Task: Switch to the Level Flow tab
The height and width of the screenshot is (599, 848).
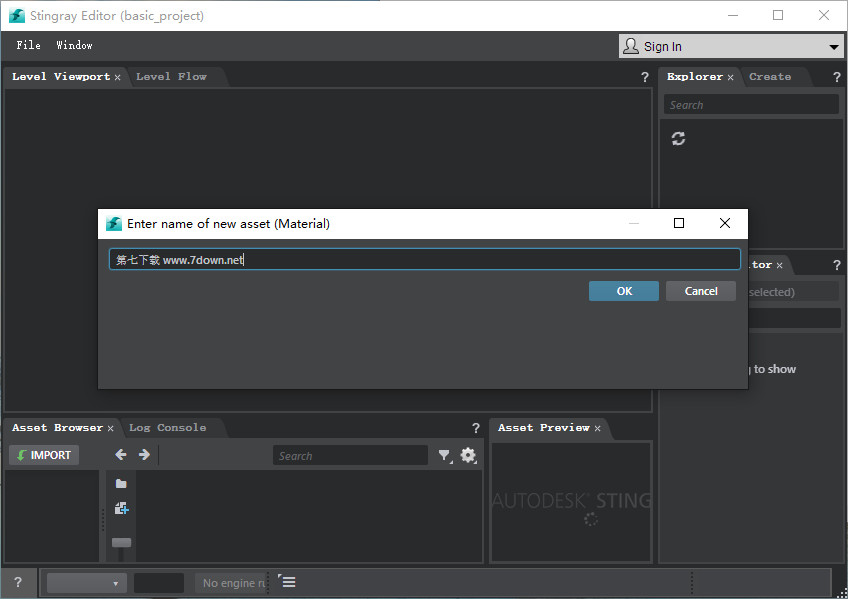Action: tap(171, 77)
